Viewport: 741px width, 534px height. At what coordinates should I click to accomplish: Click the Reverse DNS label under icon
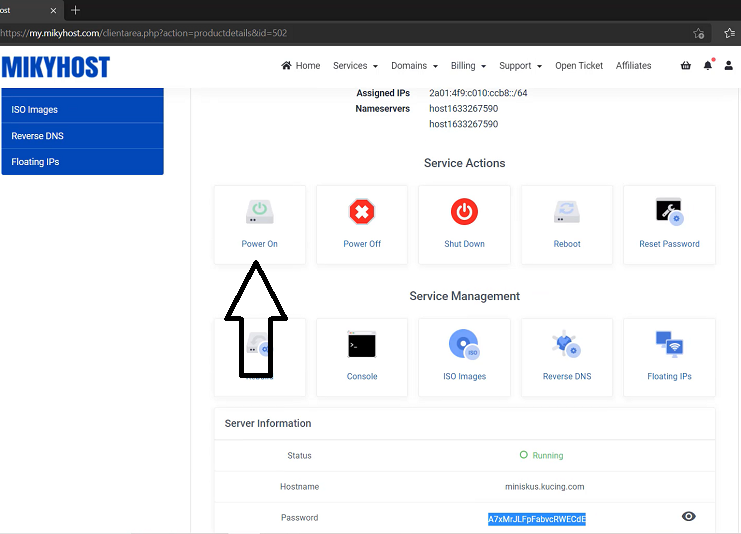click(567, 376)
